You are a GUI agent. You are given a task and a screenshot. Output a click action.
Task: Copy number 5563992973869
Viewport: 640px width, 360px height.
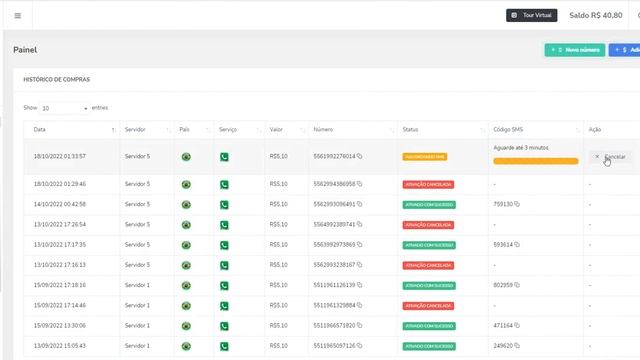point(360,244)
